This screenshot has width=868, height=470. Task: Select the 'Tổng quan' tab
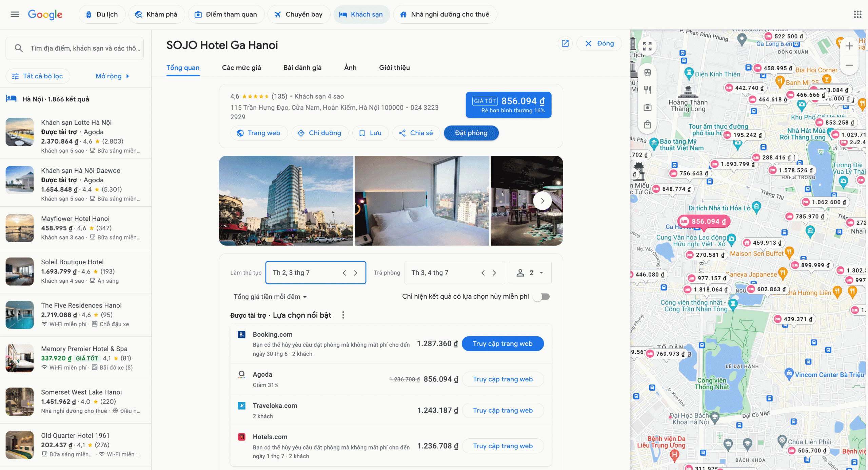(183, 68)
